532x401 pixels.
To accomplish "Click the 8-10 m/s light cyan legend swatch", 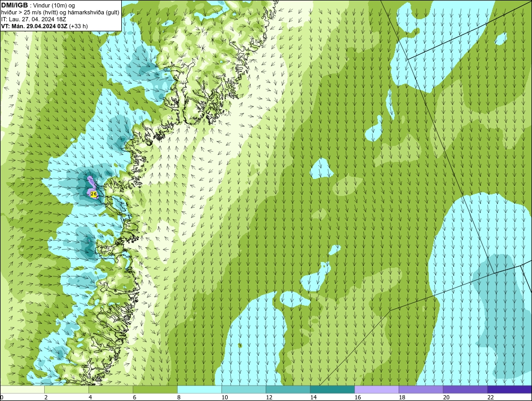I will tap(199, 389).
